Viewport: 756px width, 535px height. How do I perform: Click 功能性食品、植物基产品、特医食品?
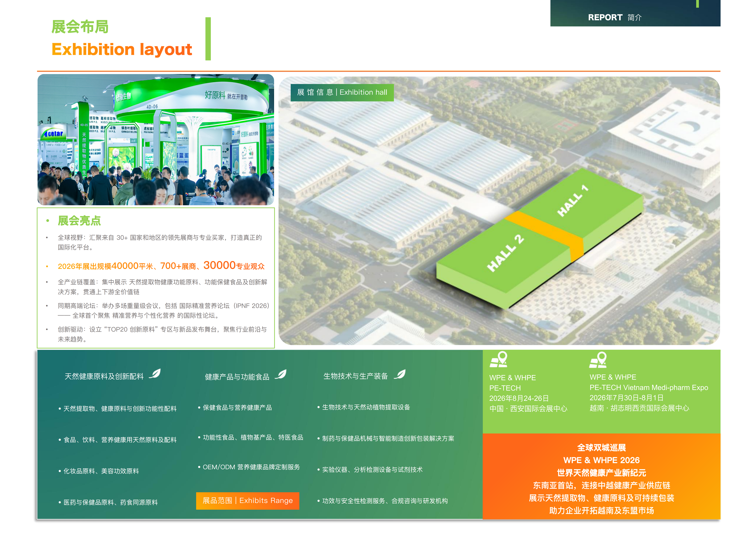253,437
